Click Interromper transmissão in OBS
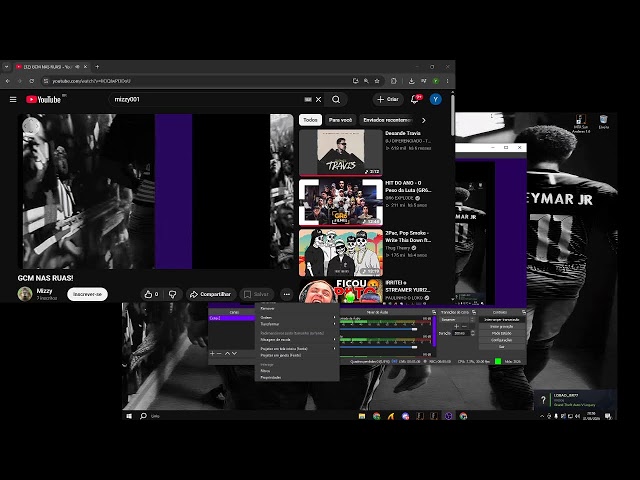The height and width of the screenshot is (480, 640). [x=502, y=320]
